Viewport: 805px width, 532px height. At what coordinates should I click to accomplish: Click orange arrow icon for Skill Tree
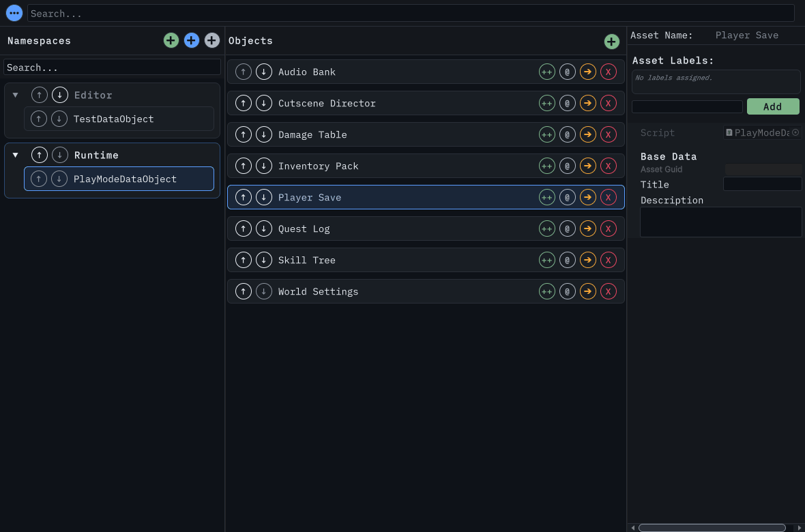(x=588, y=260)
